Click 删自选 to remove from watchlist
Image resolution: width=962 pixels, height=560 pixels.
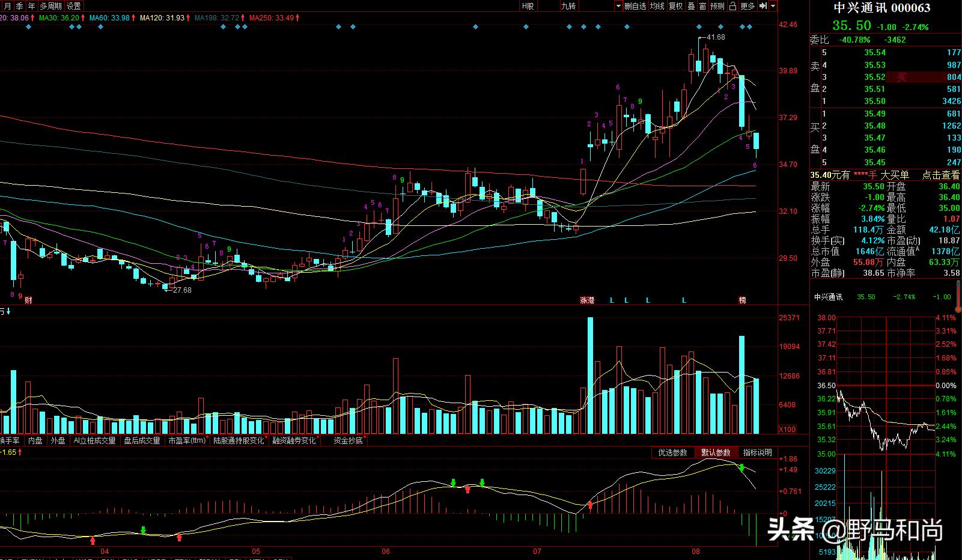(635, 6)
